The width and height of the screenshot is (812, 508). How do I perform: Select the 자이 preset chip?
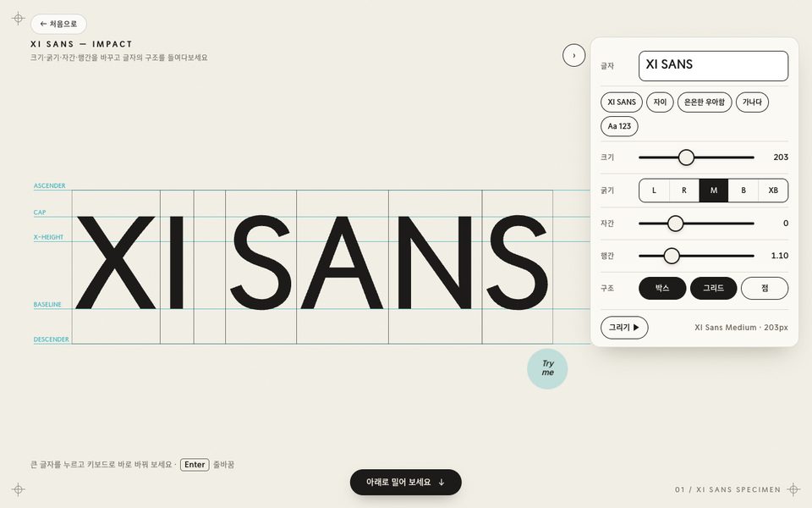coord(660,102)
